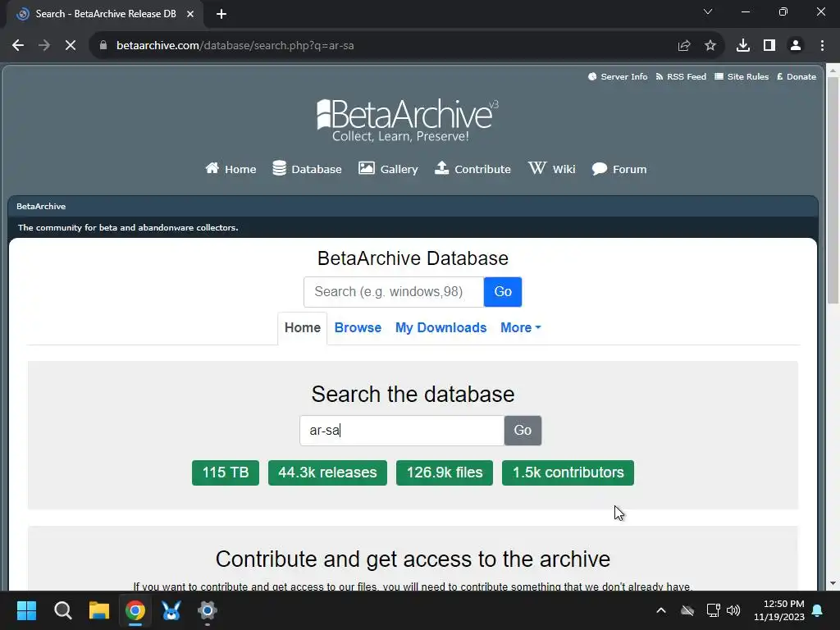This screenshot has height=630, width=840.
Task: Click the 115 TB badge
Action: (x=226, y=472)
